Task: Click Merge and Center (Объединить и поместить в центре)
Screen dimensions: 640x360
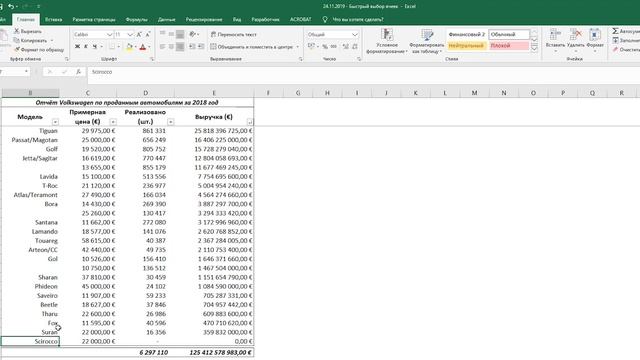Action: [x=251, y=47]
